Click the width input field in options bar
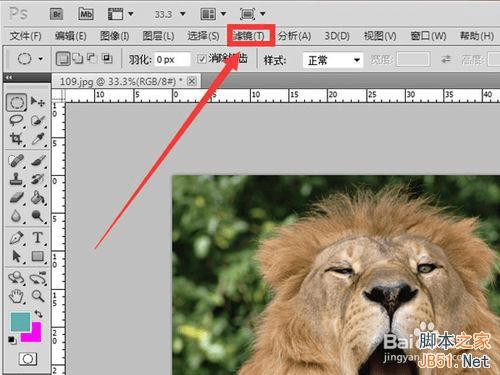 (x=413, y=59)
